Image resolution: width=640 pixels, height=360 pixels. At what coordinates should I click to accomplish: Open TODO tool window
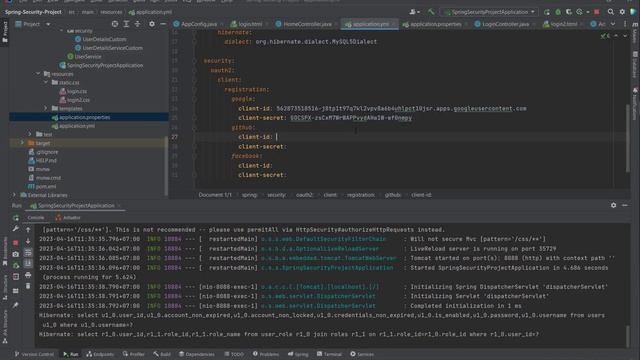(234, 354)
